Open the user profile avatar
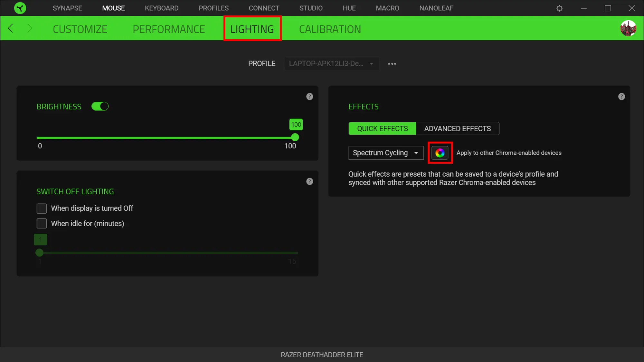 coord(628,28)
